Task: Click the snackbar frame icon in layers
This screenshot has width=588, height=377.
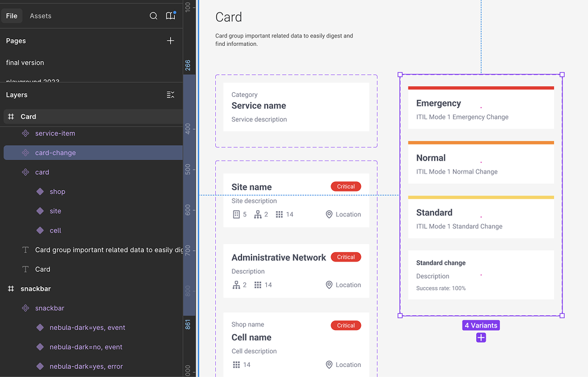Action: [11, 289]
